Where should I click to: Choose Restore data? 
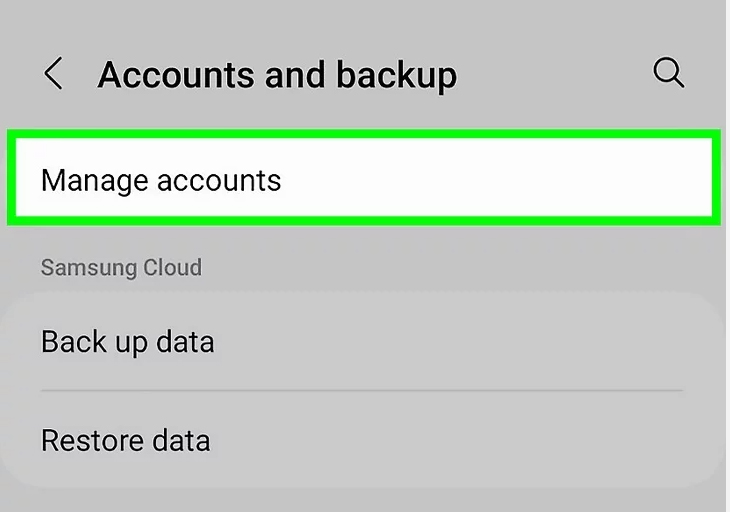364,440
